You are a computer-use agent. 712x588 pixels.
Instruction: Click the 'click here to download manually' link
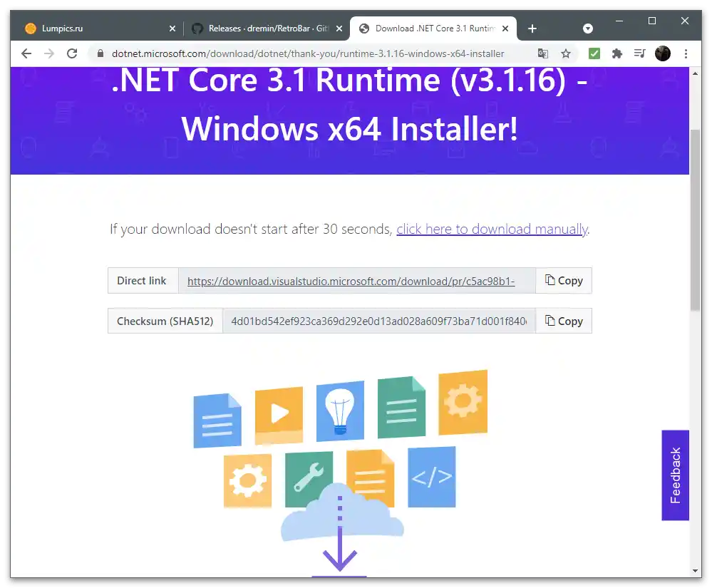click(x=492, y=229)
